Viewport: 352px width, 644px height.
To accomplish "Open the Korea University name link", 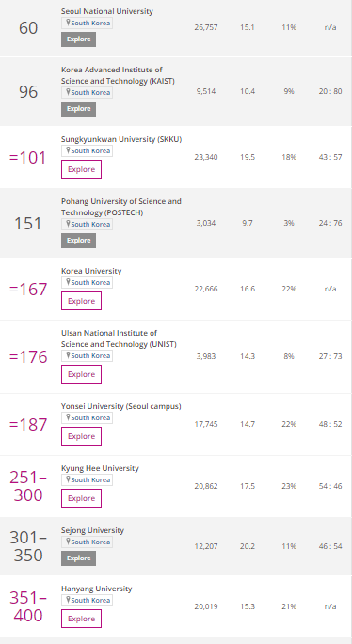I will tap(91, 271).
